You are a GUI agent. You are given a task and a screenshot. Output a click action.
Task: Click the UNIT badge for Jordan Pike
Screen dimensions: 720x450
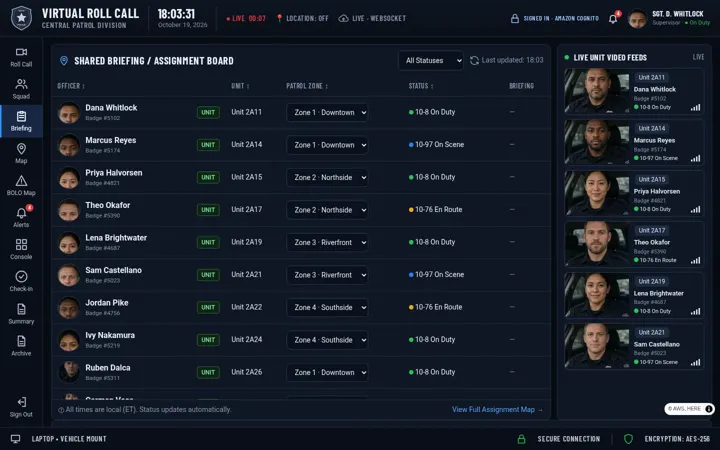pyautogui.click(x=208, y=307)
